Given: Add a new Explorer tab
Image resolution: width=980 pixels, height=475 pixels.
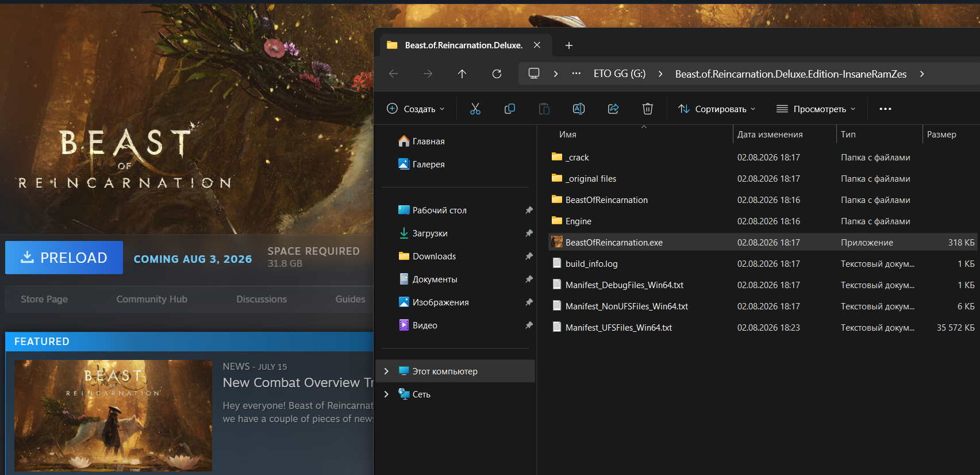Looking at the screenshot, I should click(569, 45).
